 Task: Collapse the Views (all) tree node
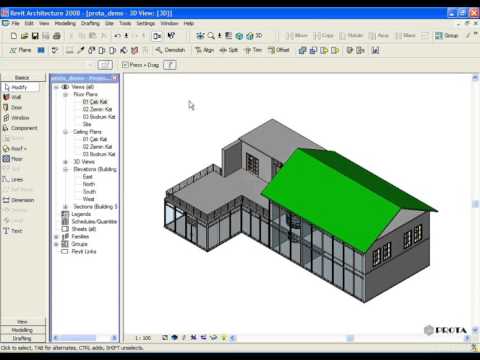pyautogui.click(x=56, y=87)
